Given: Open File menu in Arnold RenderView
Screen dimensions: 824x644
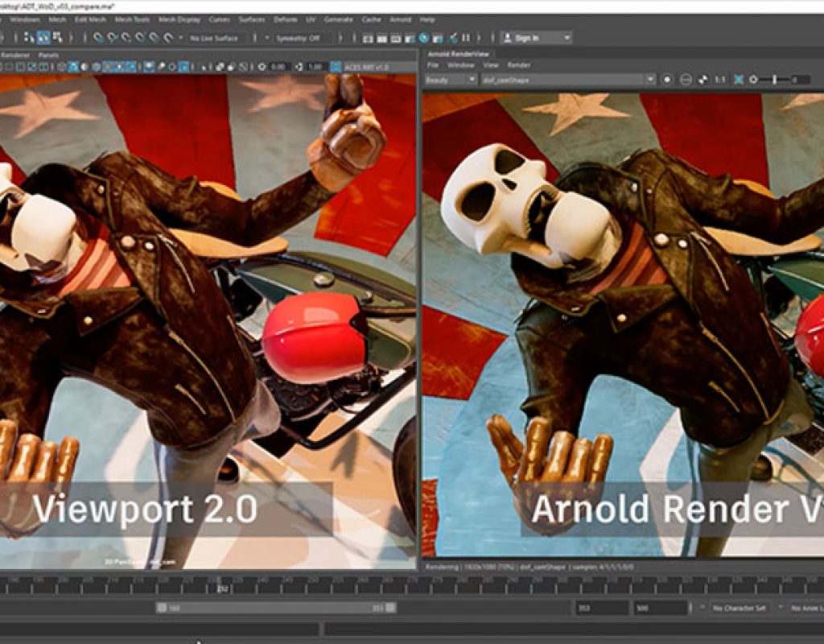Looking at the screenshot, I should coord(432,65).
